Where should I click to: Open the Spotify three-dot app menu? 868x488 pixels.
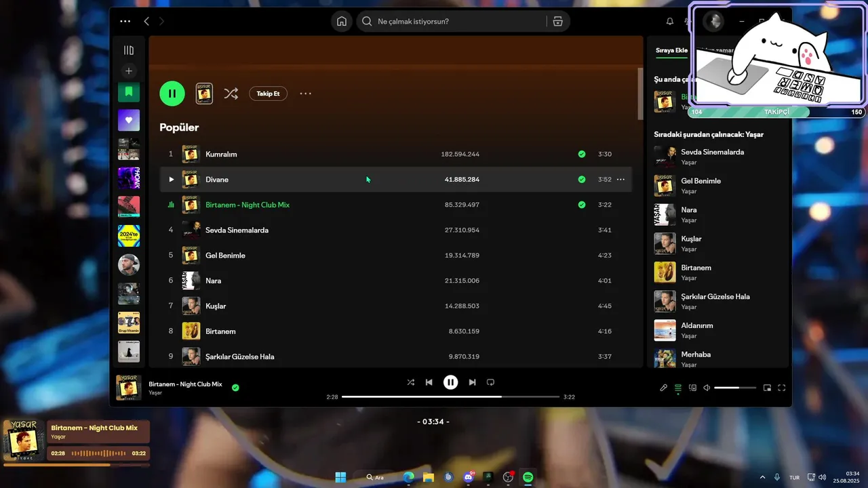[x=125, y=21]
